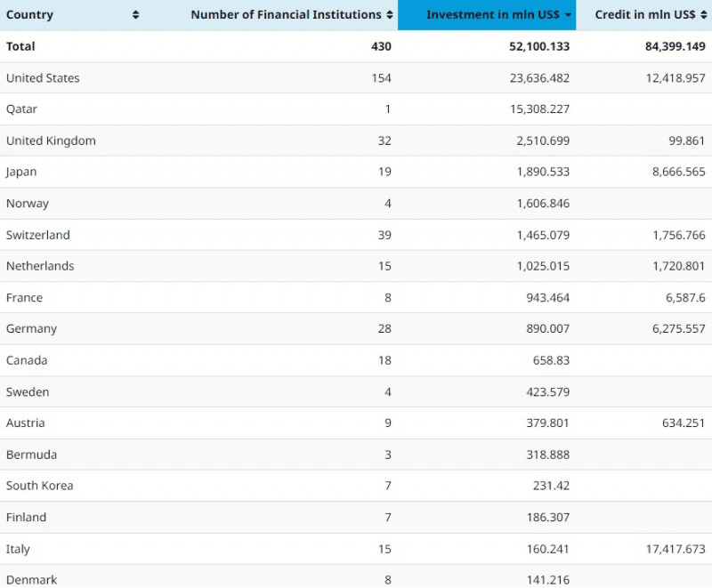712x588 pixels.
Task: Click Austria credit value 634.251
Action: 684,423
